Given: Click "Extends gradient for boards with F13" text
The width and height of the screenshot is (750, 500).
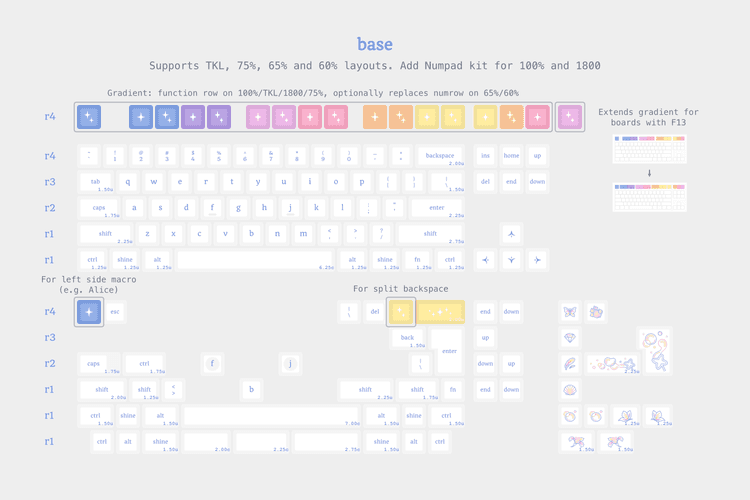Looking at the screenshot, I should pyautogui.click(x=649, y=117).
